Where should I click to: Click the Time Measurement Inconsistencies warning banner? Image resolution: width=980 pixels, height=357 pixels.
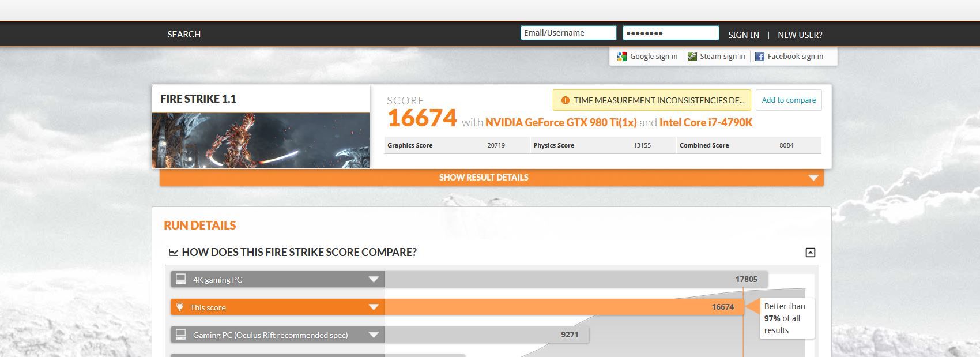651,100
